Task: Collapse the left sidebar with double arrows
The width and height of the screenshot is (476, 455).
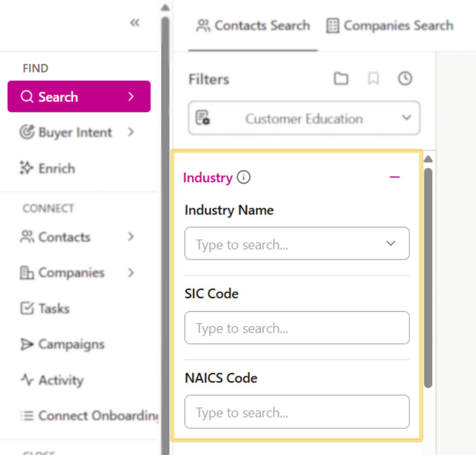Action: [x=135, y=23]
